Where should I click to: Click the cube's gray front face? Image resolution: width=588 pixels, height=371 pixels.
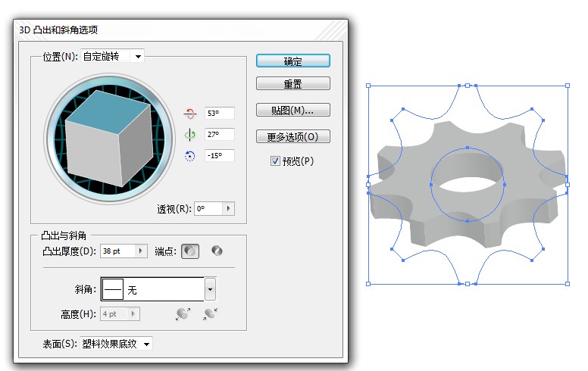(x=93, y=155)
